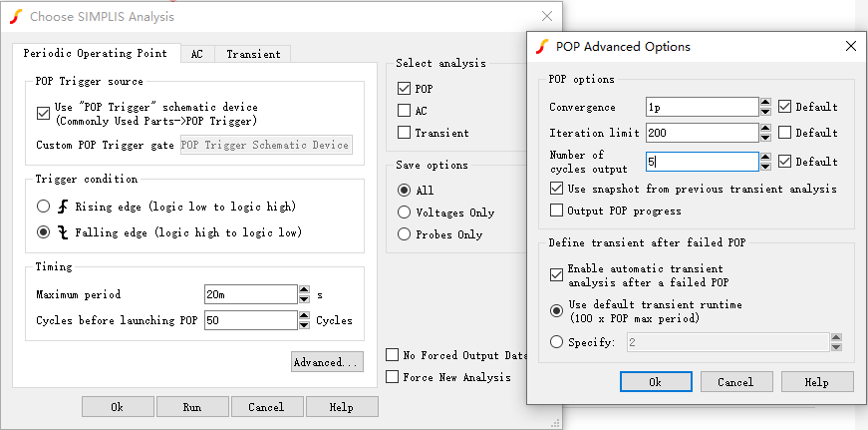Select Rising edge trigger condition

coord(43,207)
